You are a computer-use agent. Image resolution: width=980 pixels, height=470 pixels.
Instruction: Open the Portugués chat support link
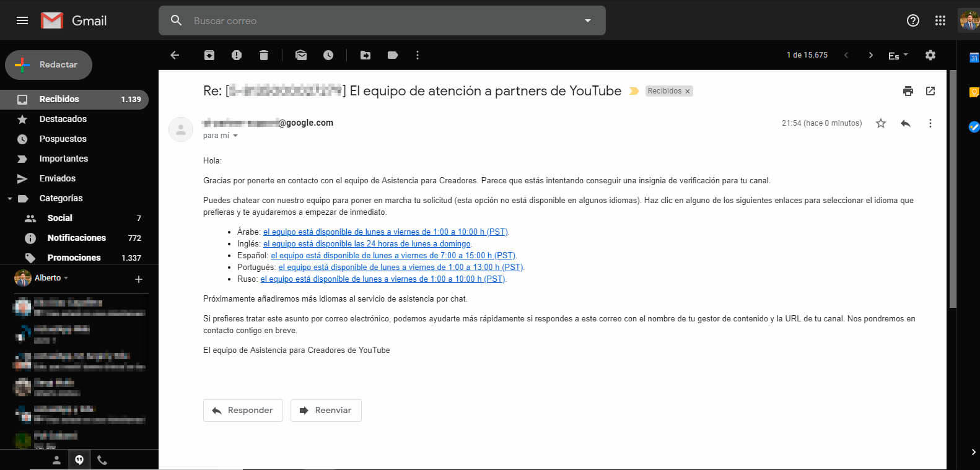[400, 267]
